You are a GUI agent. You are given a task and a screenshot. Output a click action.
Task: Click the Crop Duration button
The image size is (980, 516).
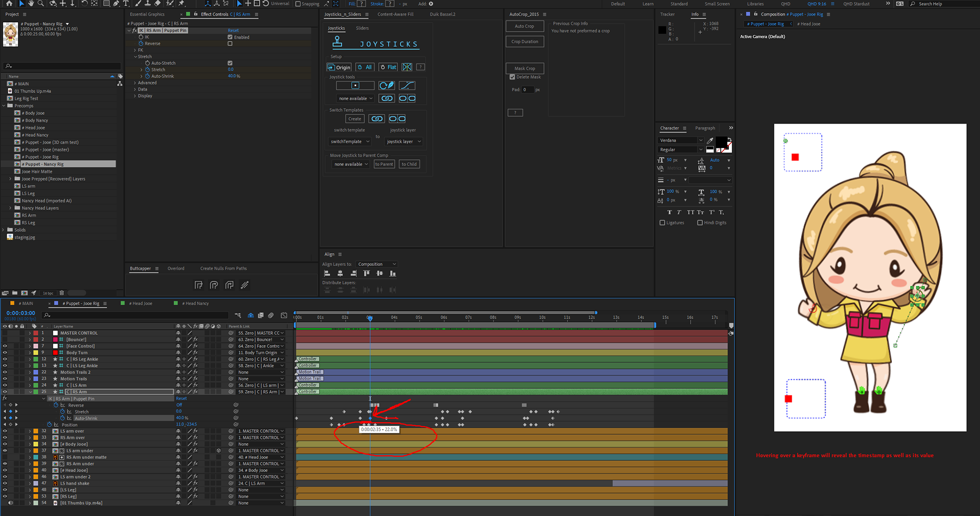[x=525, y=42]
